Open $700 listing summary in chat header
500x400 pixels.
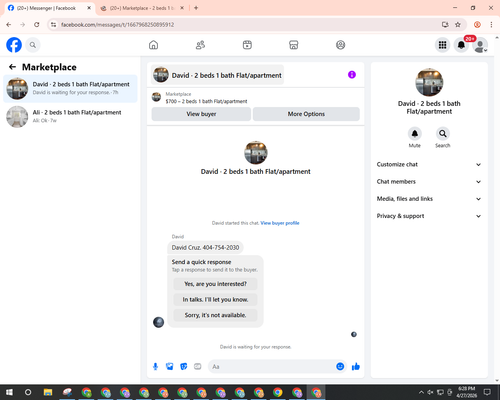[206, 101]
